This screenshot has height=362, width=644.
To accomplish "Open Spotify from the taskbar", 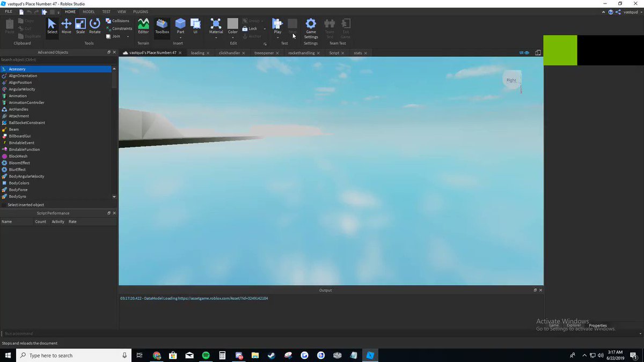I will tap(206, 355).
